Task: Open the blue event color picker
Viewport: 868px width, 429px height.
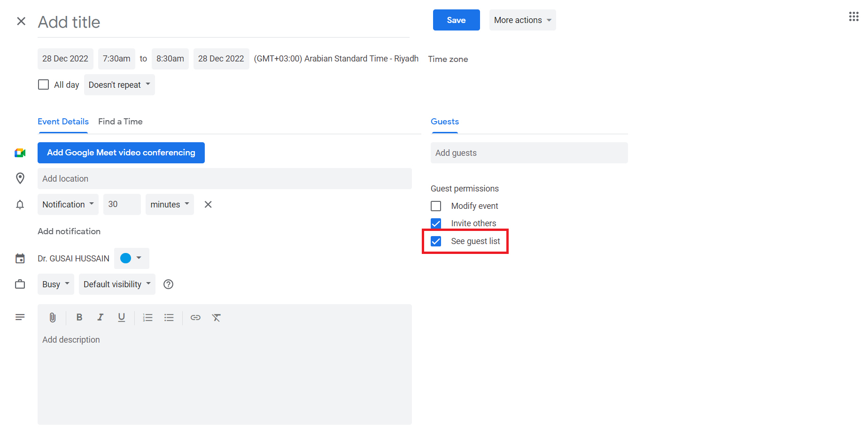Action: pos(131,258)
